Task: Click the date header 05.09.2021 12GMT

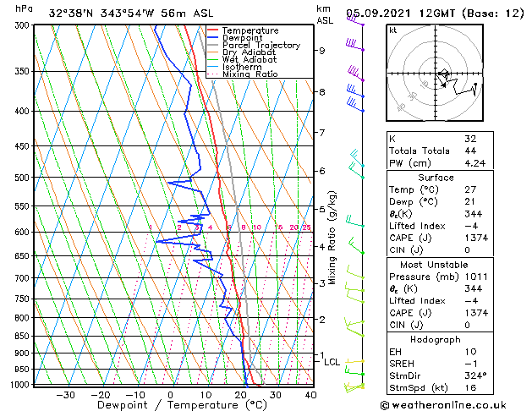Action: (x=400, y=14)
